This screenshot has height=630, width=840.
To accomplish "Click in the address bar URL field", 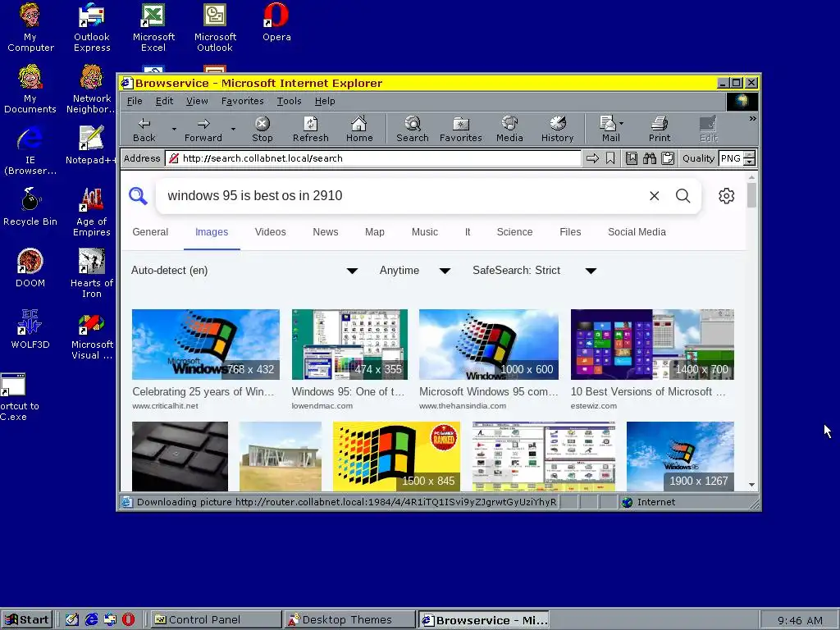I will click(x=373, y=158).
